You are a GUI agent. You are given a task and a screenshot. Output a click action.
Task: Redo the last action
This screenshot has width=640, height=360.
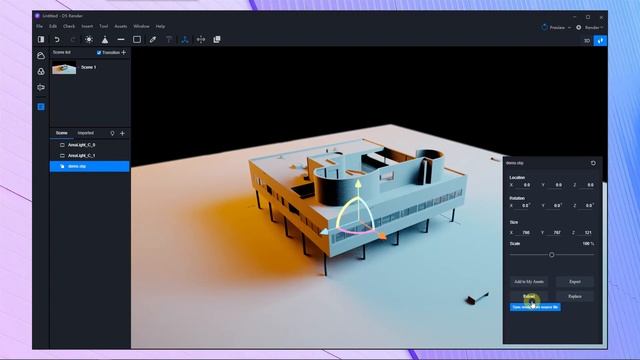[x=73, y=40]
